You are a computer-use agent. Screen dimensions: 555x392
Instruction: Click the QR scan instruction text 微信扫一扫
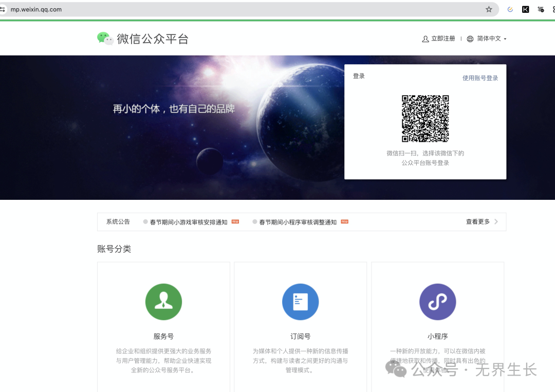[x=425, y=158]
